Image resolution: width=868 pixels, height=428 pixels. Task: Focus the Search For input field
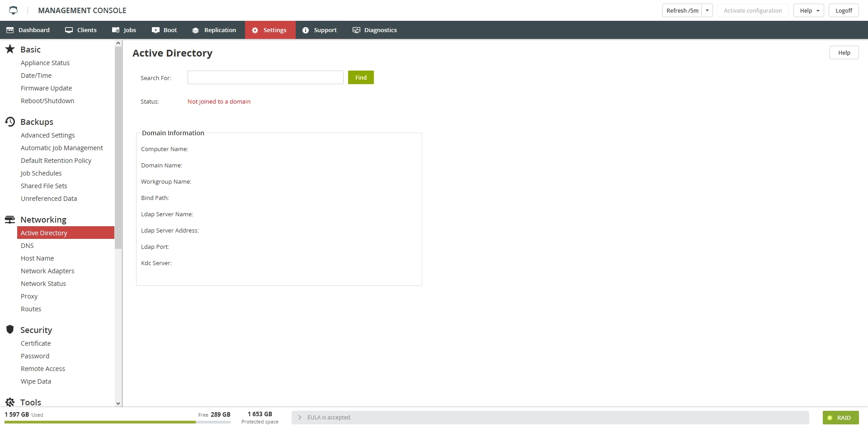265,77
